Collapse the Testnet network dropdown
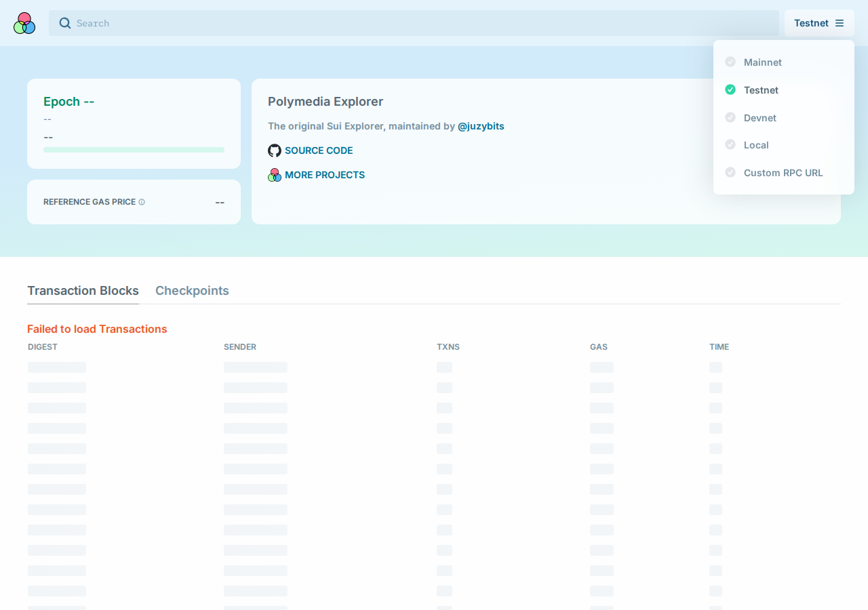The height and width of the screenshot is (610, 868). click(819, 23)
